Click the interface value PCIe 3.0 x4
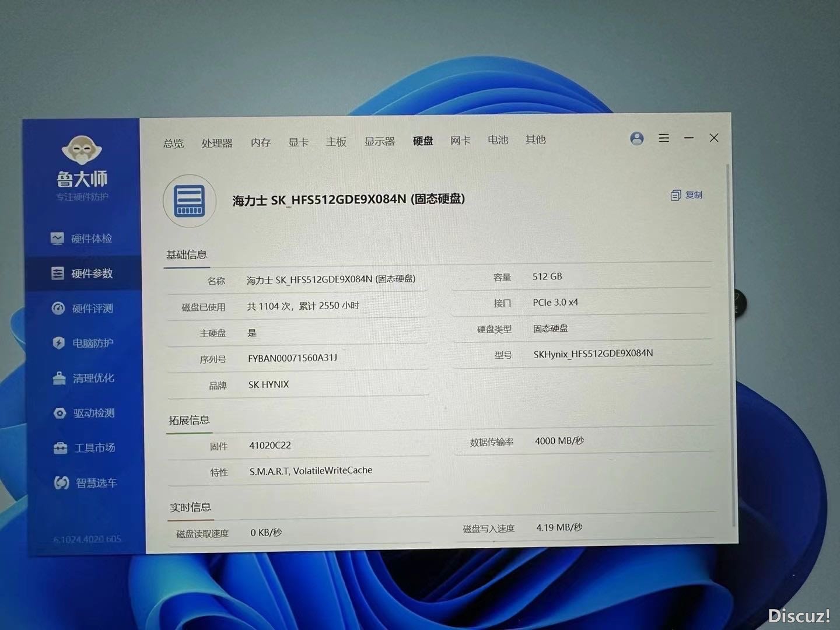The width and height of the screenshot is (840, 630). click(x=555, y=302)
